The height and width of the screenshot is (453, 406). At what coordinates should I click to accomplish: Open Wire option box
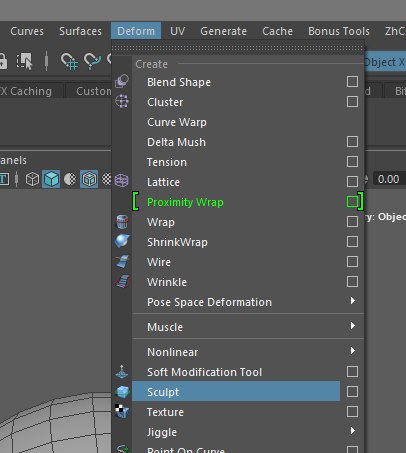click(352, 262)
